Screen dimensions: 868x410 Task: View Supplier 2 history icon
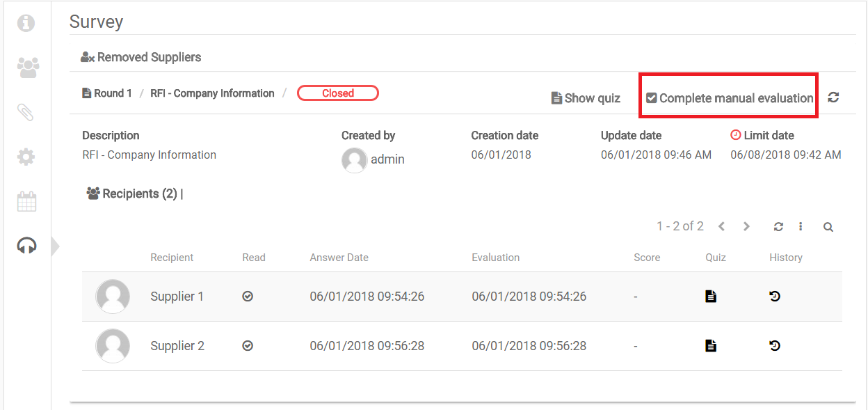775,346
